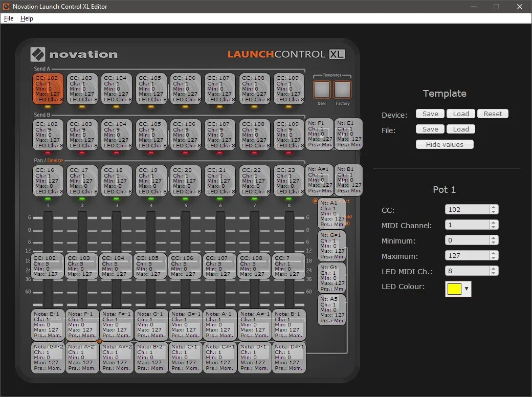Click the Device Reset button

point(493,114)
